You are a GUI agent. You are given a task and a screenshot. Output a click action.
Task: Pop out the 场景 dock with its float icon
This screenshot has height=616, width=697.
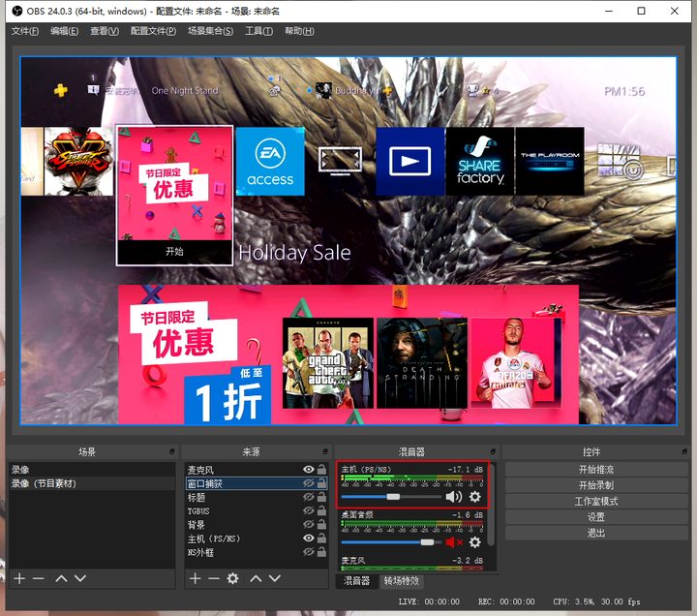point(172,451)
